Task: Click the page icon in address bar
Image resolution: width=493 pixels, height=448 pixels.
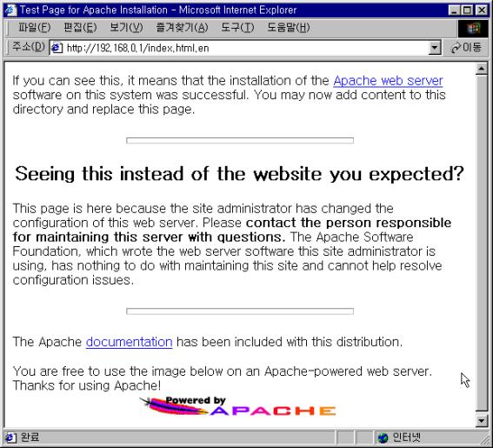Action: [57, 48]
